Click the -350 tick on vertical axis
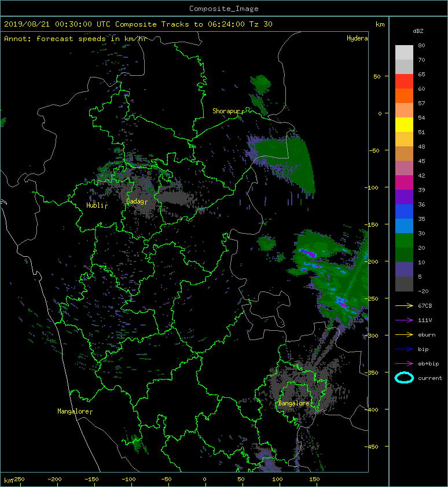The width and height of the screenshot is (448, 487). [372, 372]
